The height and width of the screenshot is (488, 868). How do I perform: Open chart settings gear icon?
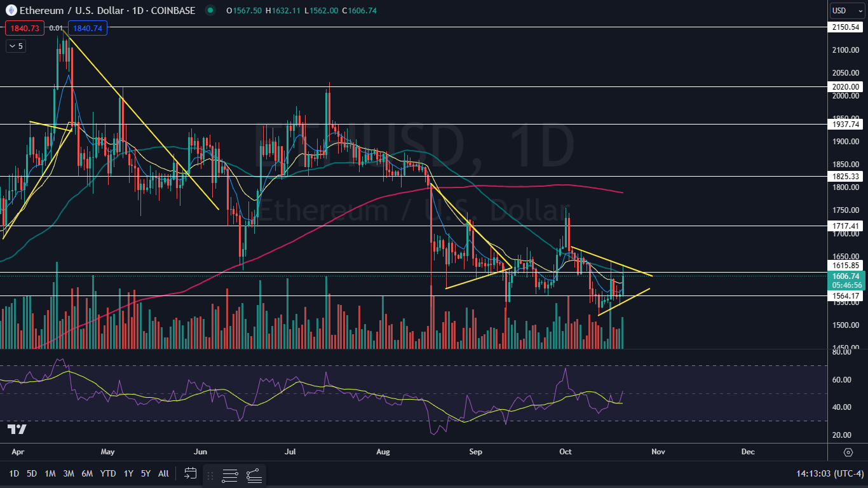click(848, 452)
